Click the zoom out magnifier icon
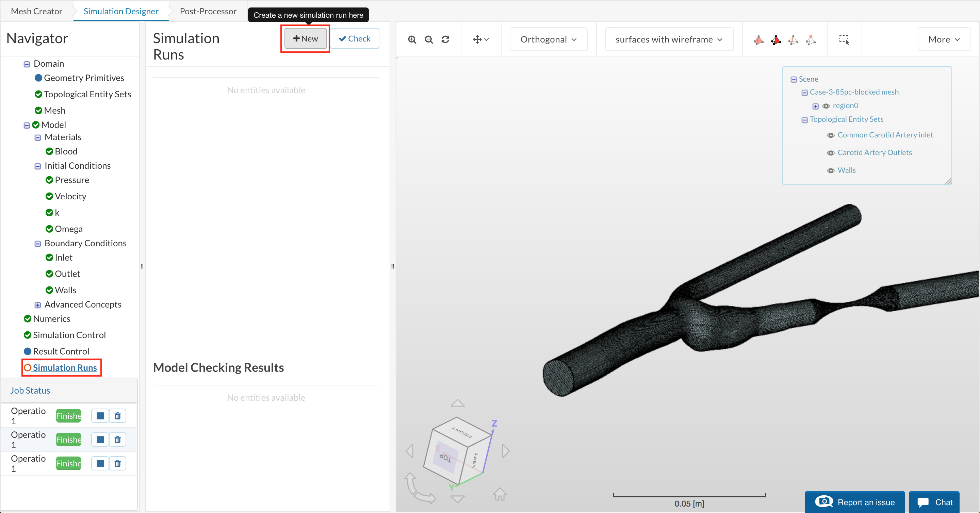 [x=429, y=39]
